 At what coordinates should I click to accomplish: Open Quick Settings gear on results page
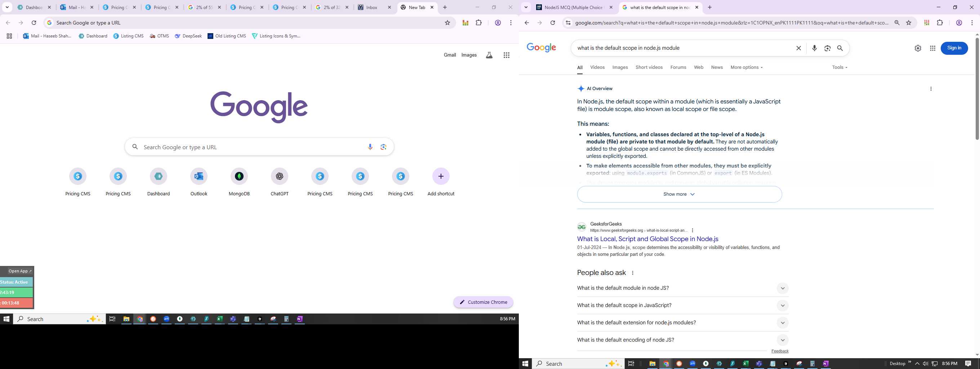[918, 48]
